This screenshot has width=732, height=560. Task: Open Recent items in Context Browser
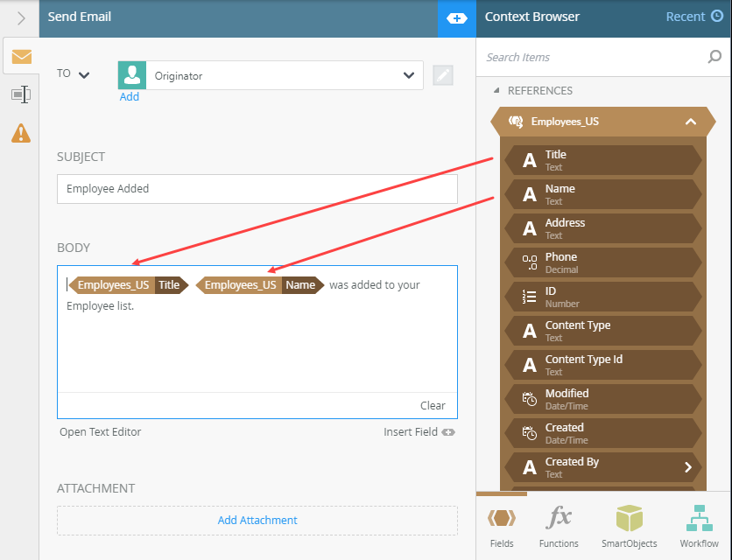coord(685,17)
